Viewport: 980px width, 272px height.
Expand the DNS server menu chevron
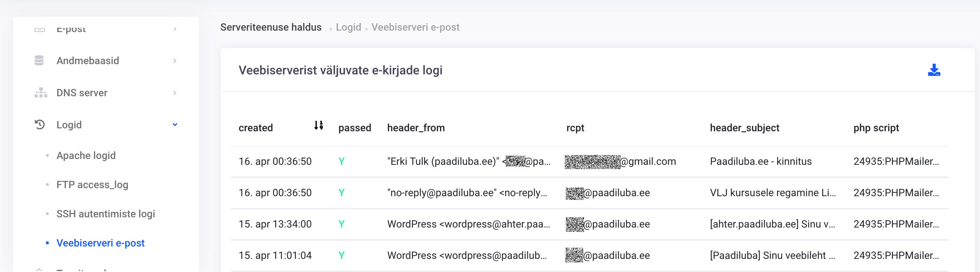(175, 93)
